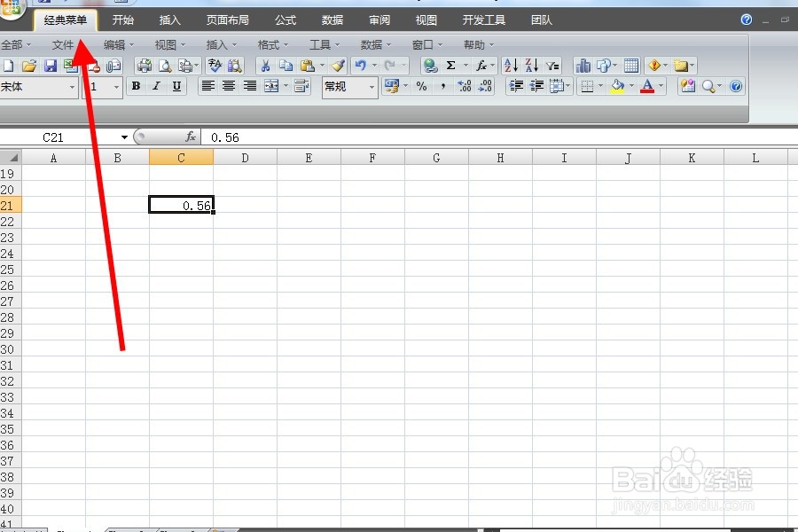Click the AutoSum sigma icon
This screenshot has height=532, width=798.
coord(451,66)
